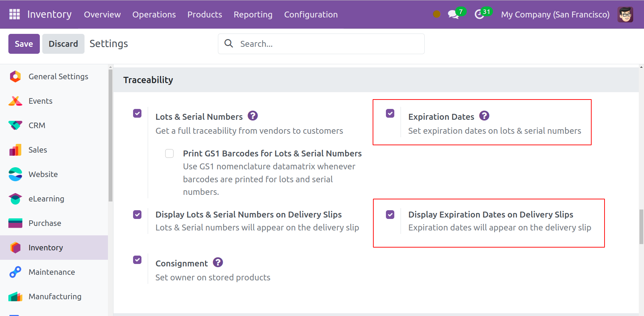Image resolution: width=644 pixels, height=316 pixels.
Task: Enable Print GS1 Barcodes checkbox
Action: pos(169,154)
